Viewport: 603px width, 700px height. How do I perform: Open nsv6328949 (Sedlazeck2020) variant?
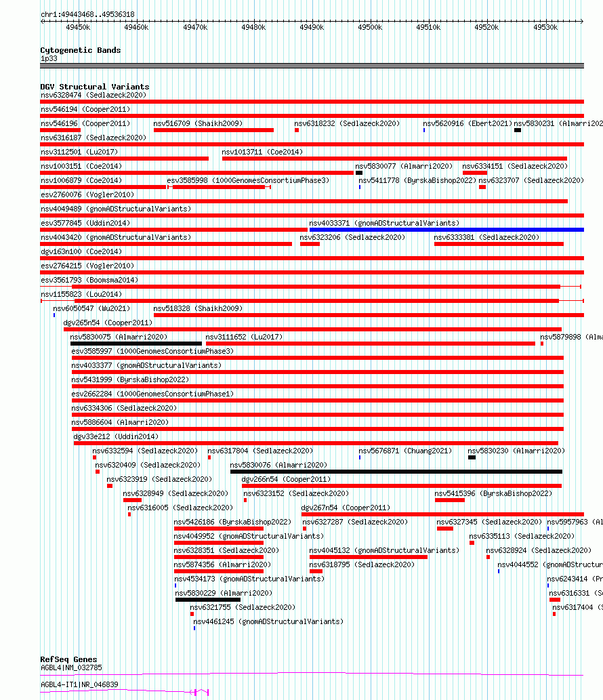click(x=133, y=501)
